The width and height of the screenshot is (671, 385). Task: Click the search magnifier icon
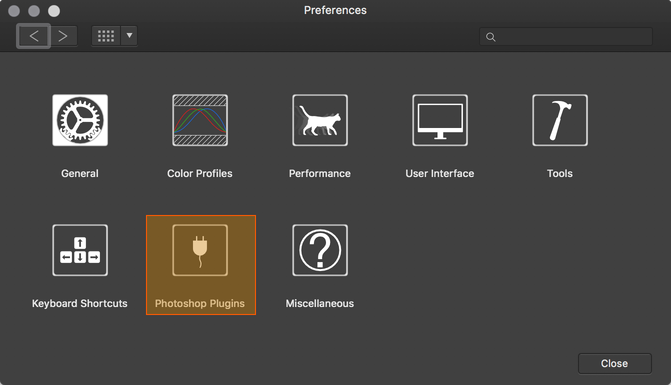[x=491, y=37]
